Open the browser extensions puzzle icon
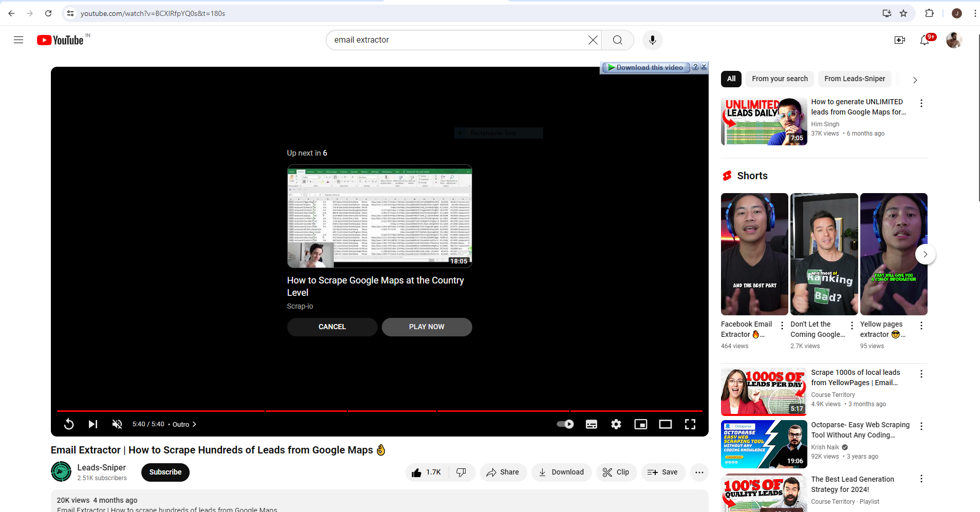 [x=929, y=13]
